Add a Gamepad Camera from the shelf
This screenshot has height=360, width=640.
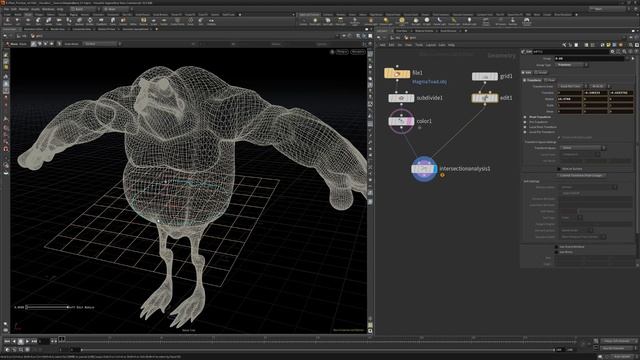pos(527,21)
